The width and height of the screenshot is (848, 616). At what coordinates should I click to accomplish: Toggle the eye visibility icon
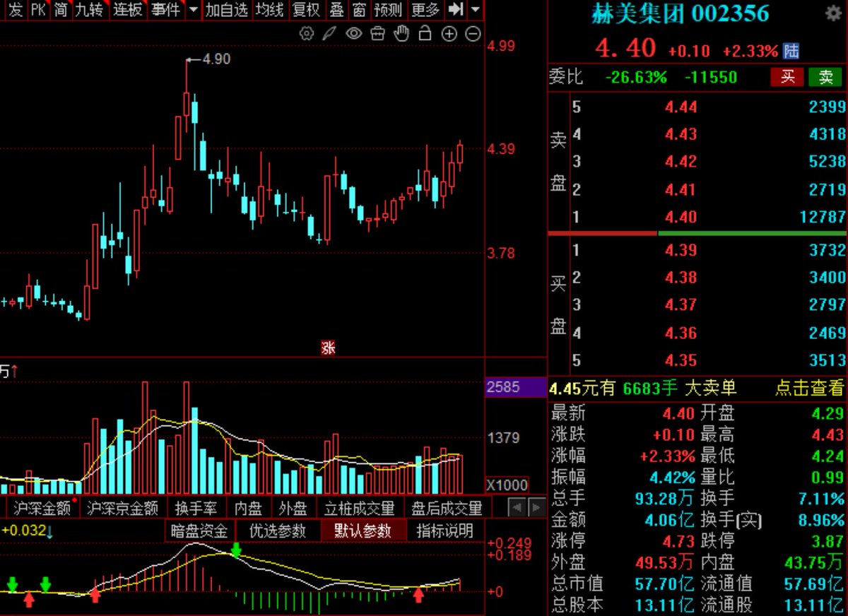[353, 33]
